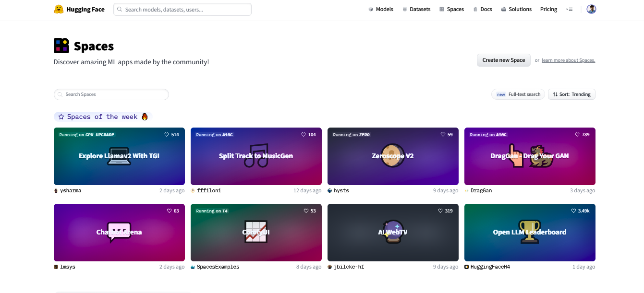Image resolution: width=644 pixels, height=293 pixels.
Task: Click the heart icon on Zeroscope V2 card
Action: 443,135
